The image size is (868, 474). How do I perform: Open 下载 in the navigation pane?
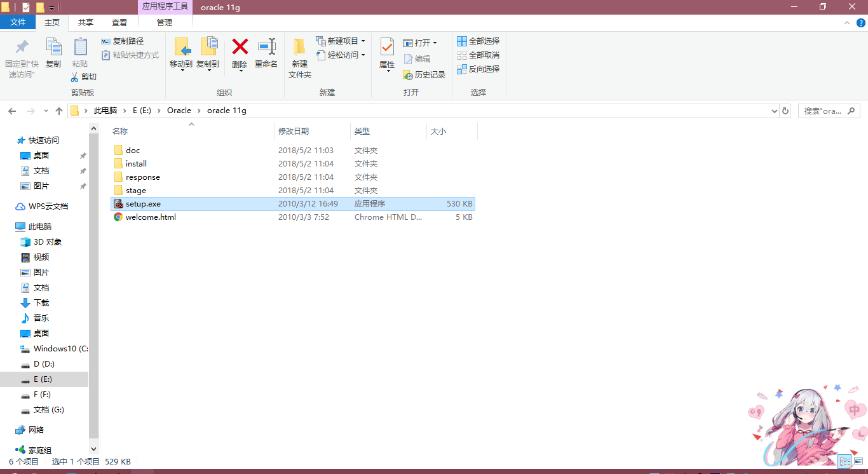[x=34, y=303]
